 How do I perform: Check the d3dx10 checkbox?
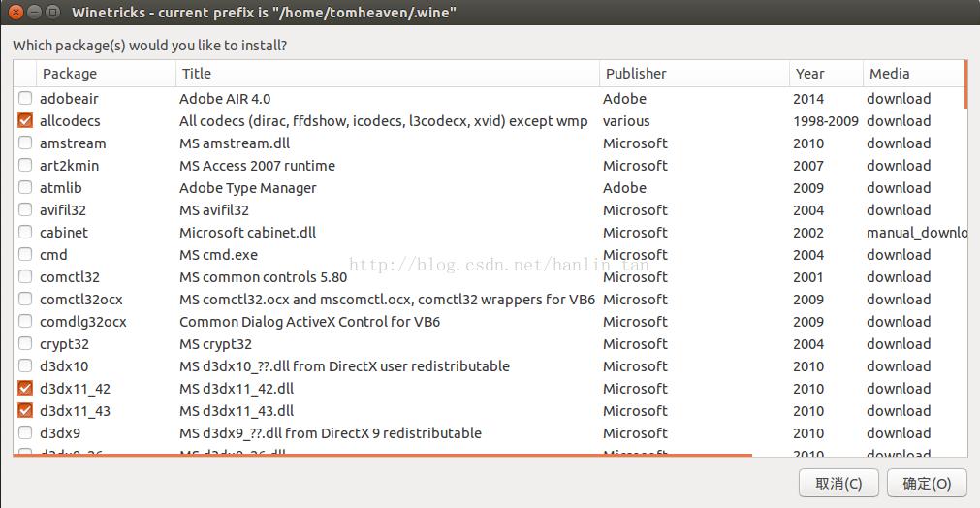coord(25,366)
